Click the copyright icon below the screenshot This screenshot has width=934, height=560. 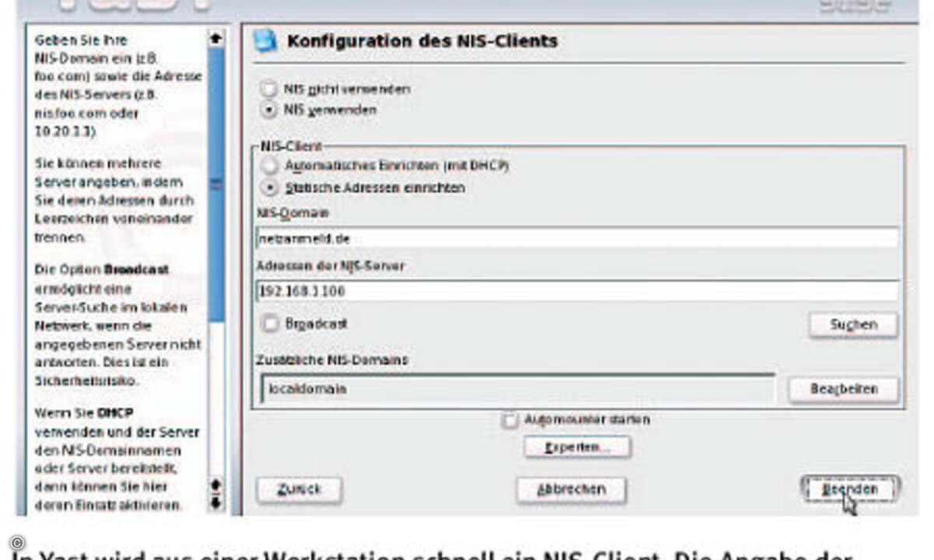tap(18, 542)
